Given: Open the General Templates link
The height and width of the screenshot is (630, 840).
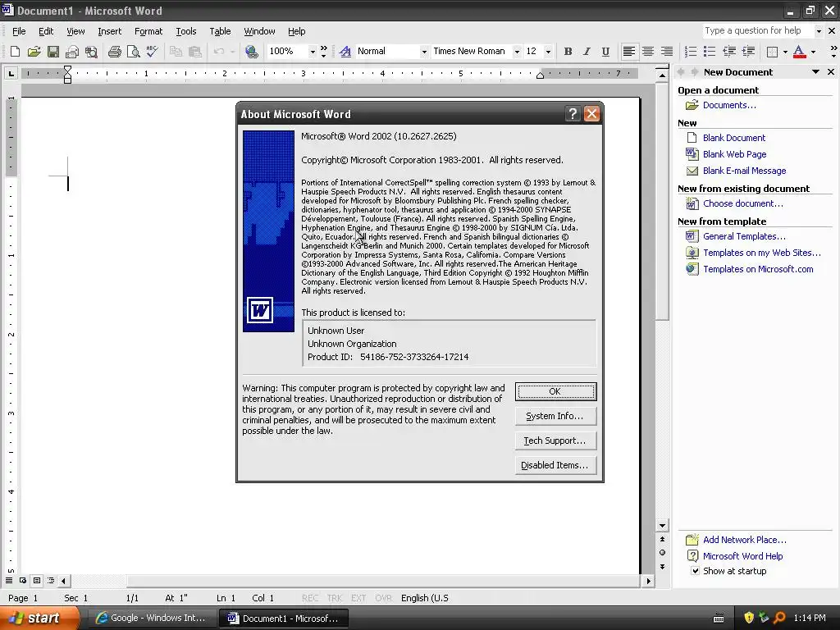Looking at the screenshot, I should click(x=744, y=236).
